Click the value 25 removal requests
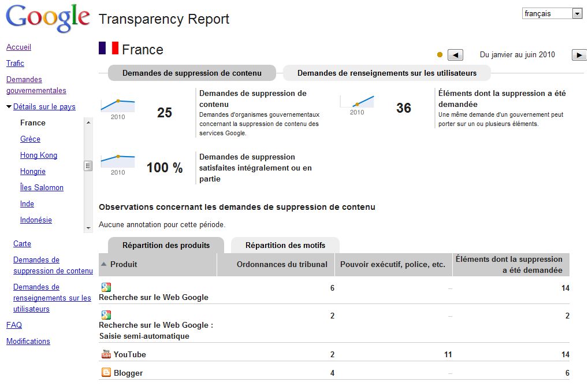The width and height of the screenshot is (588, 389). pyautogui.click(x=164, y=113)
